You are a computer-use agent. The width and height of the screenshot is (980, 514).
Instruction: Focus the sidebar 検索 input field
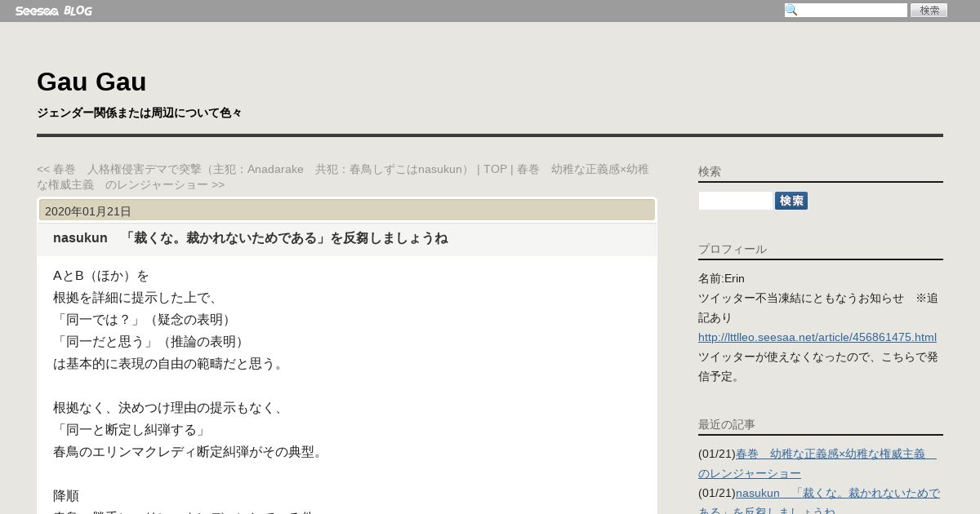tap(735, 201)
